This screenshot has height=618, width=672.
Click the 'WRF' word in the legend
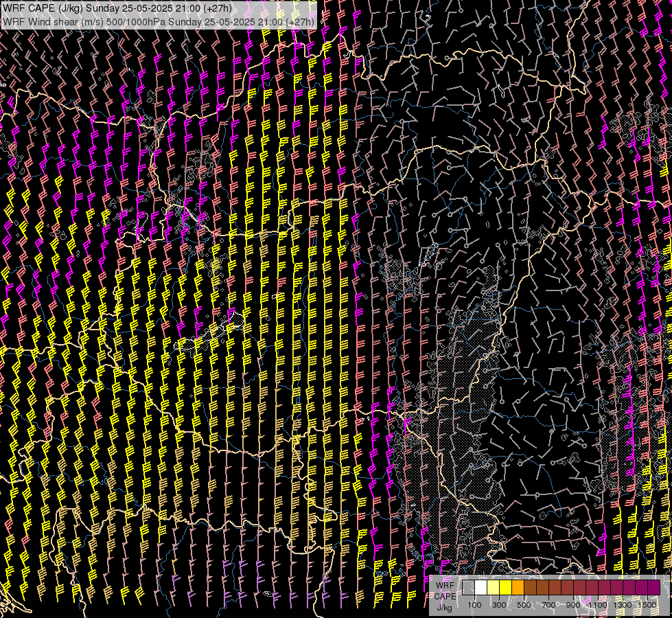tap(445, 586)
